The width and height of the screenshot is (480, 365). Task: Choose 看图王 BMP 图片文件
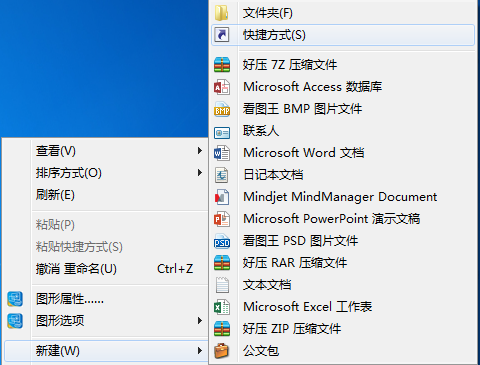(x=343, y=109)
